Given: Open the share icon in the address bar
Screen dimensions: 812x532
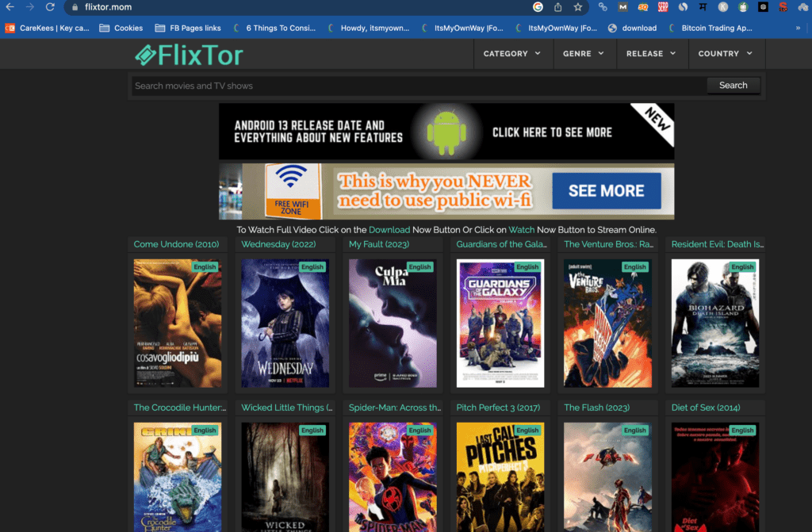Looking at the screenshot, I should tap(557, 7).
